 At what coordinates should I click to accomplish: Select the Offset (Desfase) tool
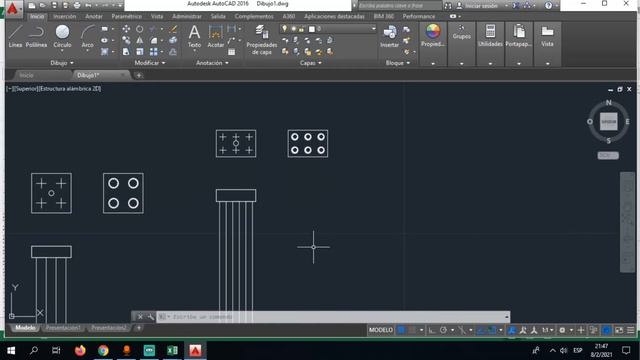(x=173, y=52)
